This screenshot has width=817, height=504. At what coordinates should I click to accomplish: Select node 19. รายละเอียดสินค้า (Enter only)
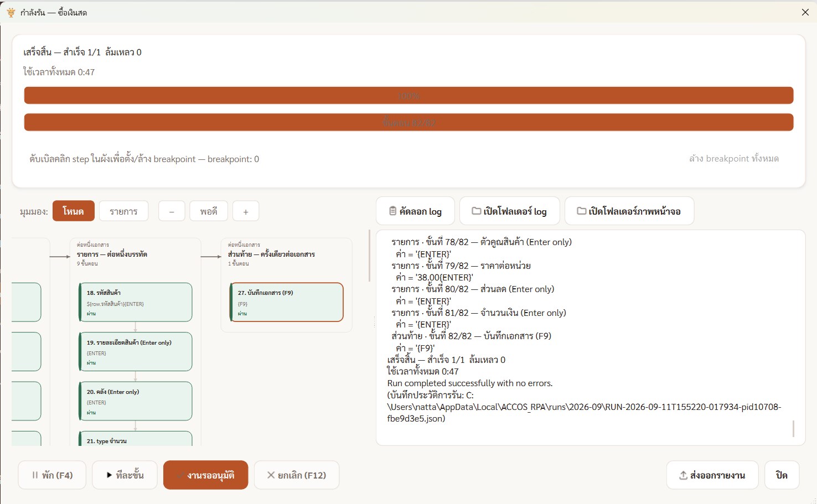(136, 351)
